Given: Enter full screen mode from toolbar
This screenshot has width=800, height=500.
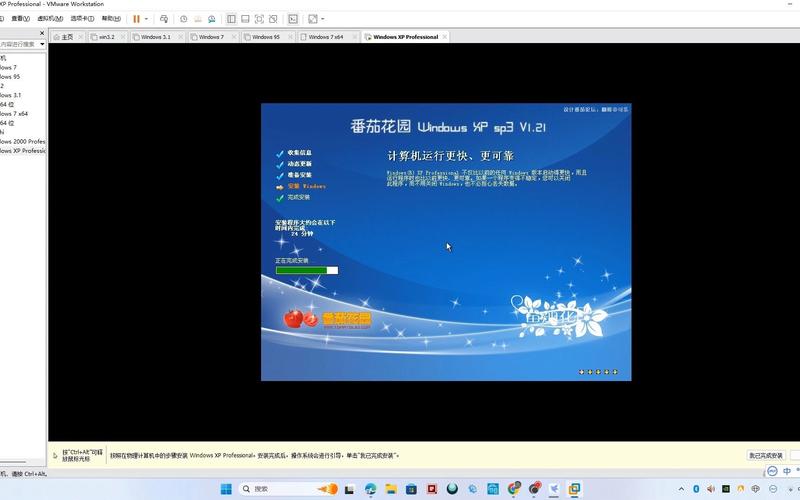Looking at the screenshot, I should pyautogui.click(x=259, y=19).
